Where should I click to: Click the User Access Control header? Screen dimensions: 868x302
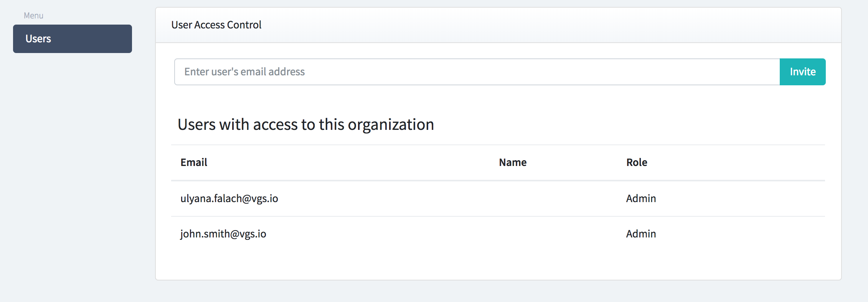click(216, 25)
